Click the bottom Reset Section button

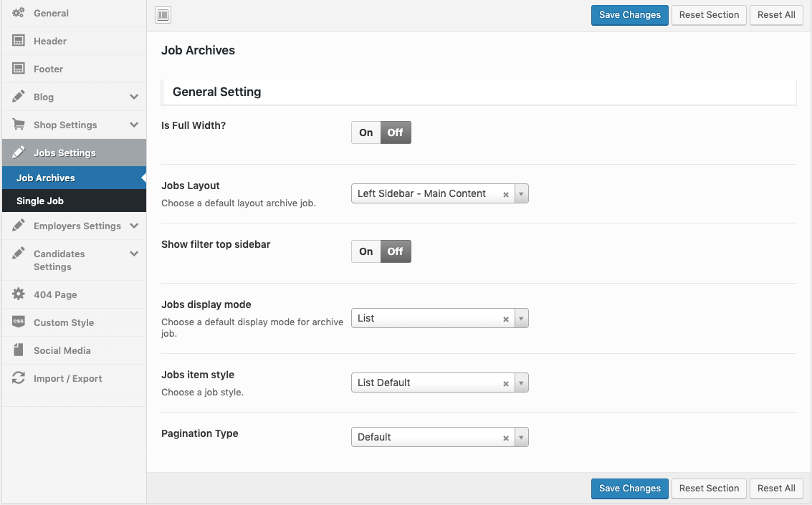709,489
